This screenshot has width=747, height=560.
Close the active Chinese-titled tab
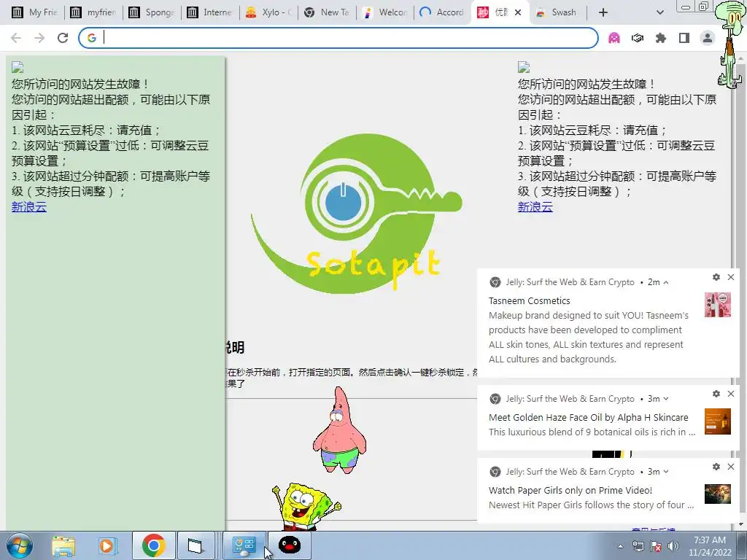tap(518, 12)
